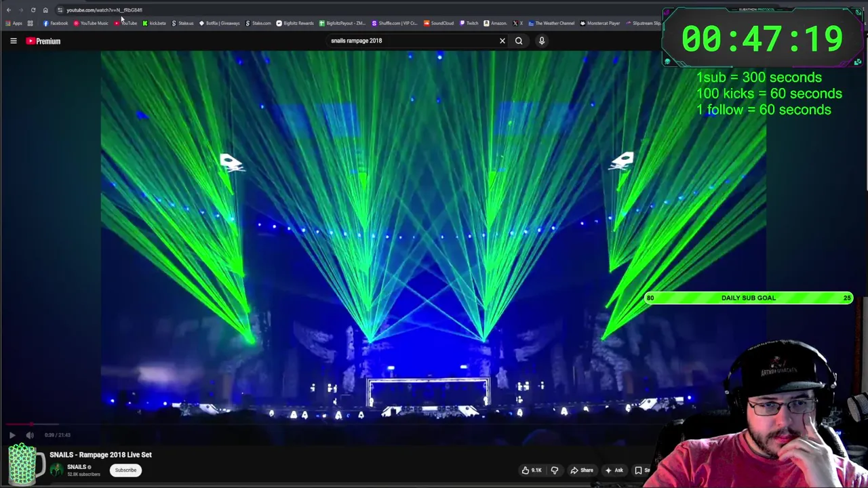Click the Daily Sub Goal progress bar

click(748, 298)
